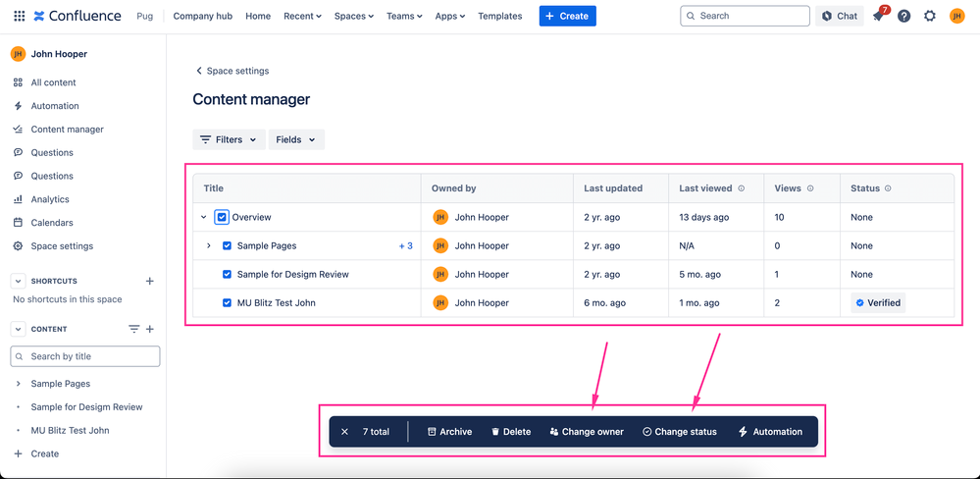Click the Pug label near the logo
Screen dimensions: 980x479
[x=144, y=17]
